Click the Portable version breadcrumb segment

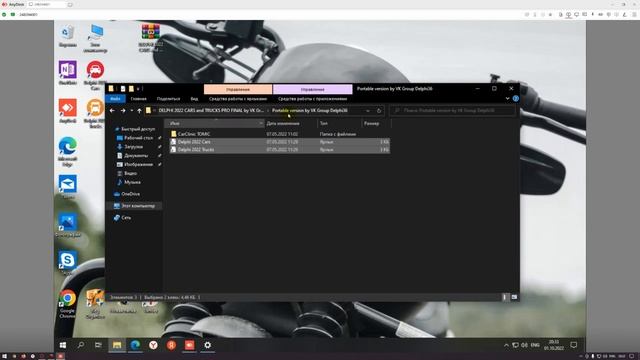[x=310, y=111]
